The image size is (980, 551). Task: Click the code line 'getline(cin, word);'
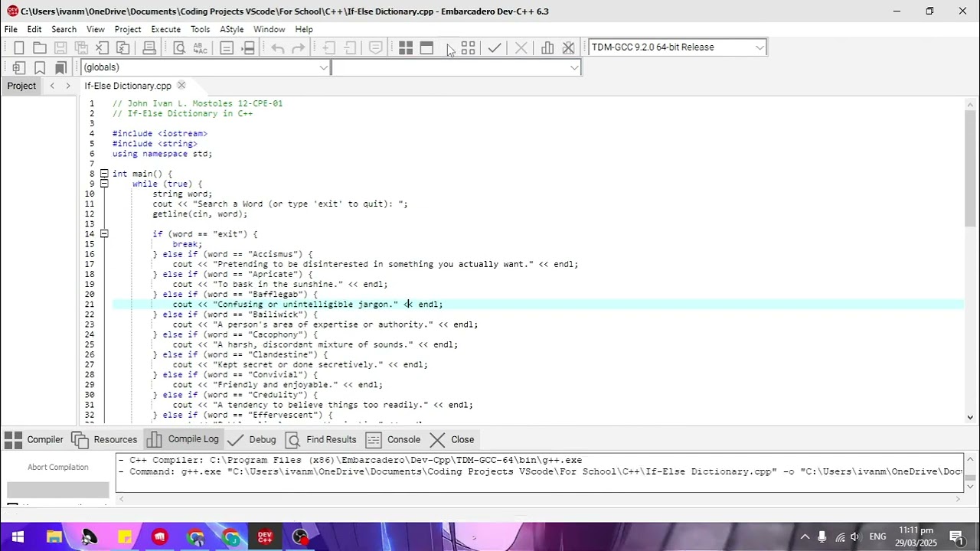click(x=200, y=214)
